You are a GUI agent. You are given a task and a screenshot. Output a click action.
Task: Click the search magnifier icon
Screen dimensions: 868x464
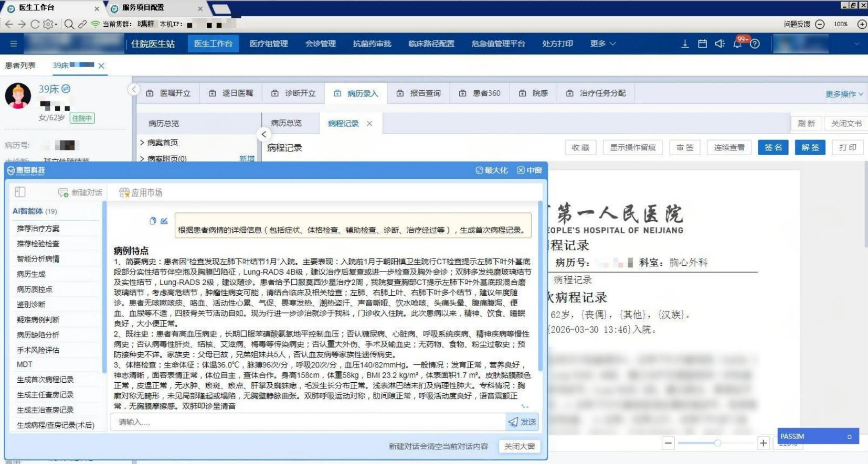(x=69, y=24)
